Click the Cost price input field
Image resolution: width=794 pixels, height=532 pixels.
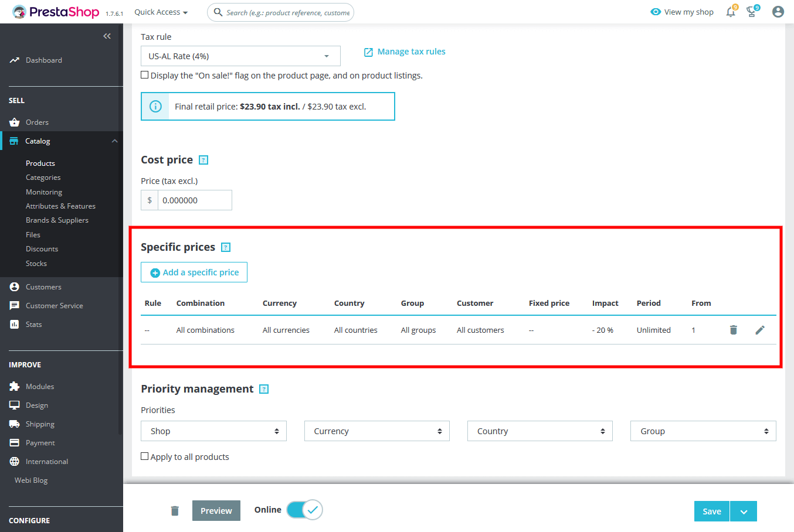194,200
